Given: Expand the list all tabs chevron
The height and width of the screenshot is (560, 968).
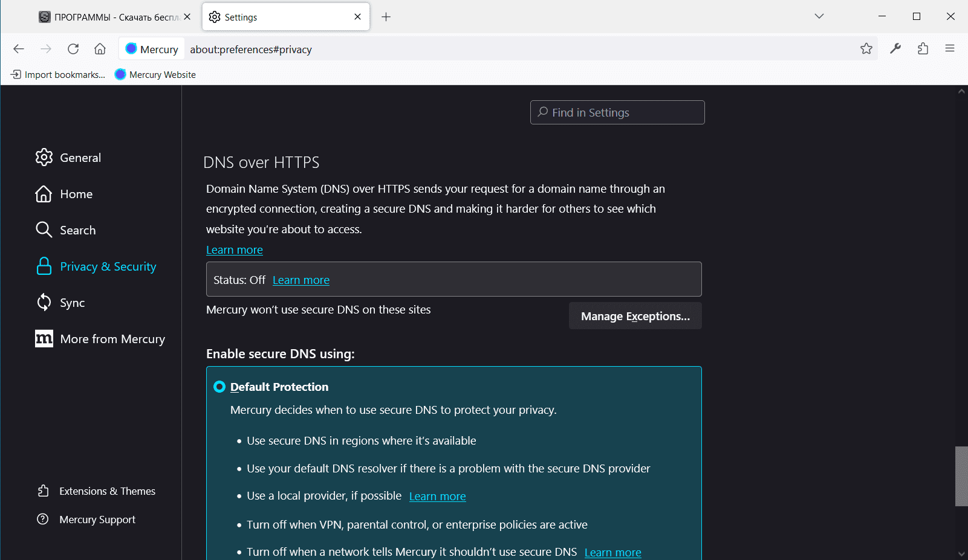Looking at the screenshot, I should click(x=819, y=16).
